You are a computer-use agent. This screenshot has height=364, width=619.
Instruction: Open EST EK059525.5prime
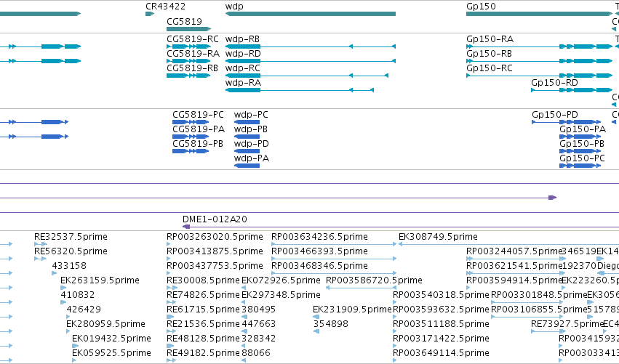coord(111,353)
